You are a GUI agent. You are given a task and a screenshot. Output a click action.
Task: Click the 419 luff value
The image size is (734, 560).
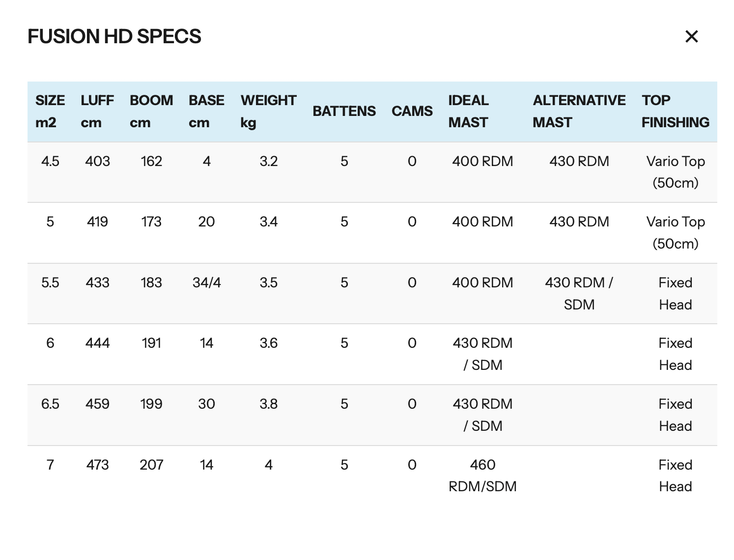pyautogui.click(x=97, y=222)
